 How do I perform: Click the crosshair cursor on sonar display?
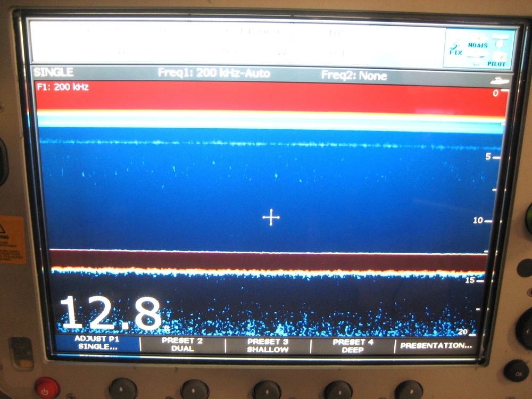(271, 217)
